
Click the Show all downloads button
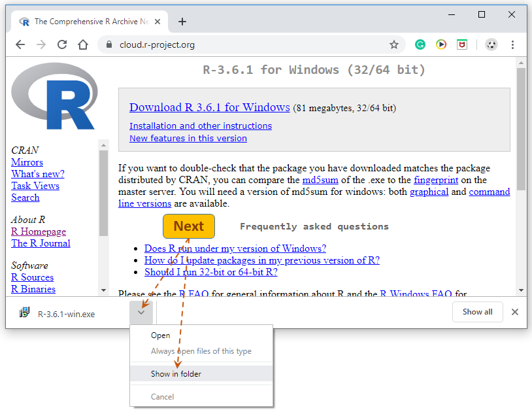coord(477,312)
